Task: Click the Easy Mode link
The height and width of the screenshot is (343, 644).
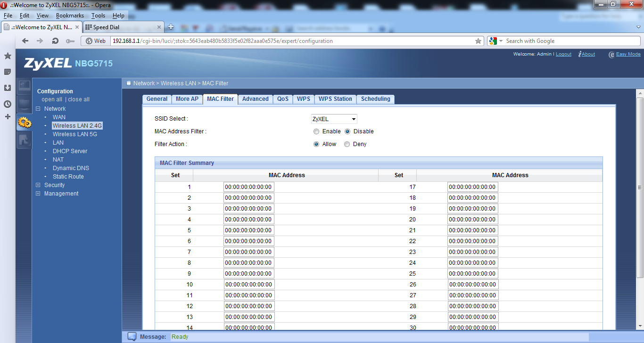Action: tap(628, 54)
